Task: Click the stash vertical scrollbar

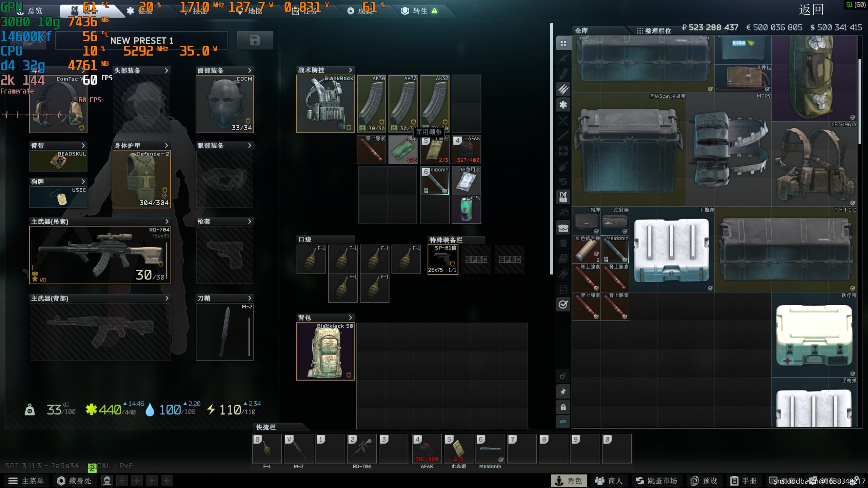Action: coord(860,102)
